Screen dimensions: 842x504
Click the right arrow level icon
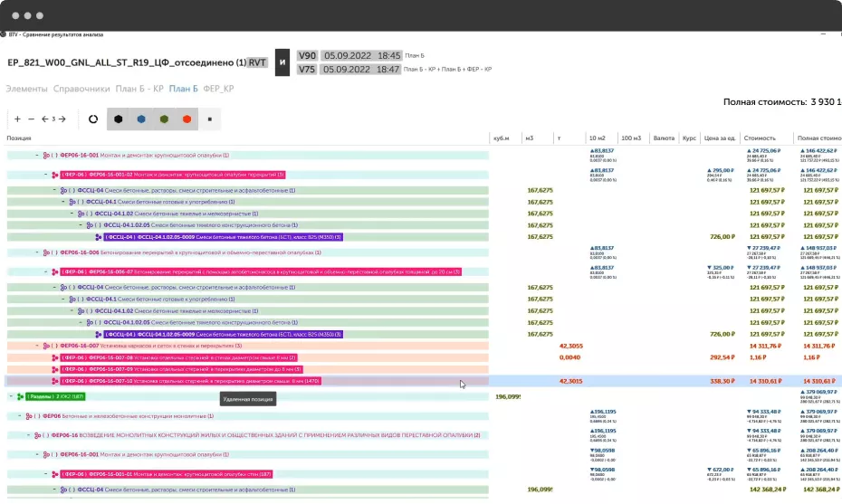63,119
